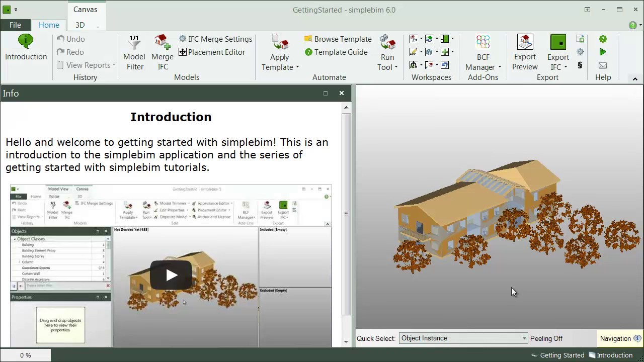Screen dimensions: 644x362
Task: Expand the BCF Manager dropdown arrow
Action: pyautogui.click(x=499, y=67)
